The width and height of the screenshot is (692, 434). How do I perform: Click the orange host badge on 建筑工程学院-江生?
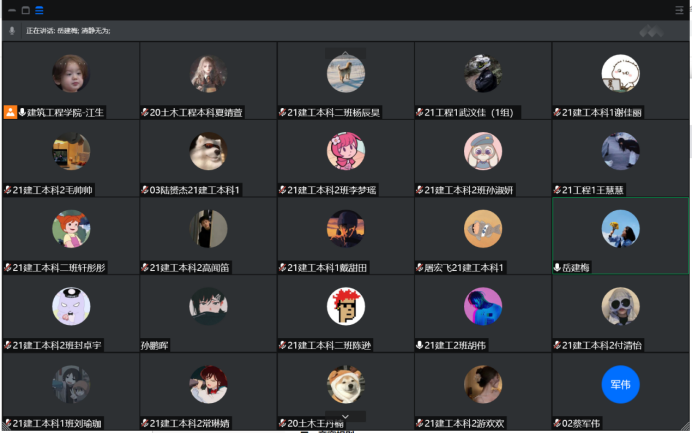pos(10,112)
